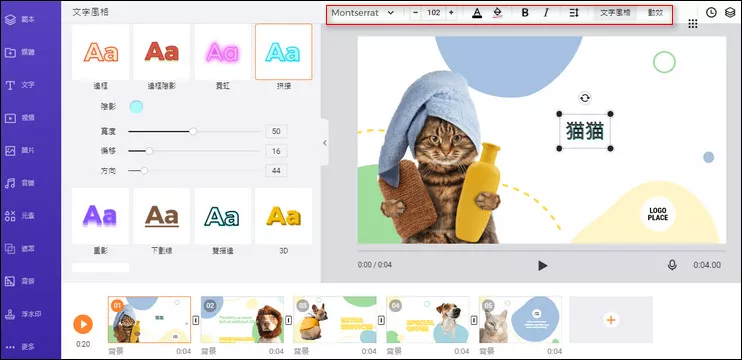This screenshot has width=742, height=360.
Task: Select the 邊框 outline text style
Action: 100,52
